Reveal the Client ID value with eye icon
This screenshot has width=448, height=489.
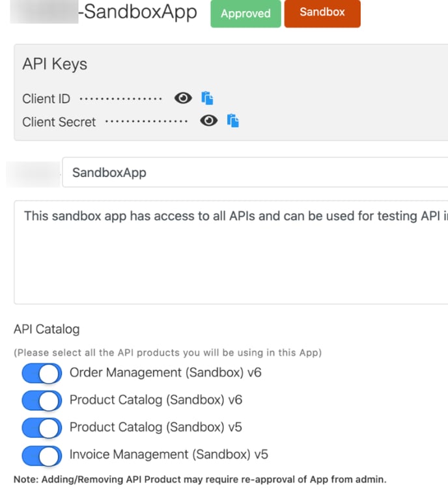coord(184,98)
